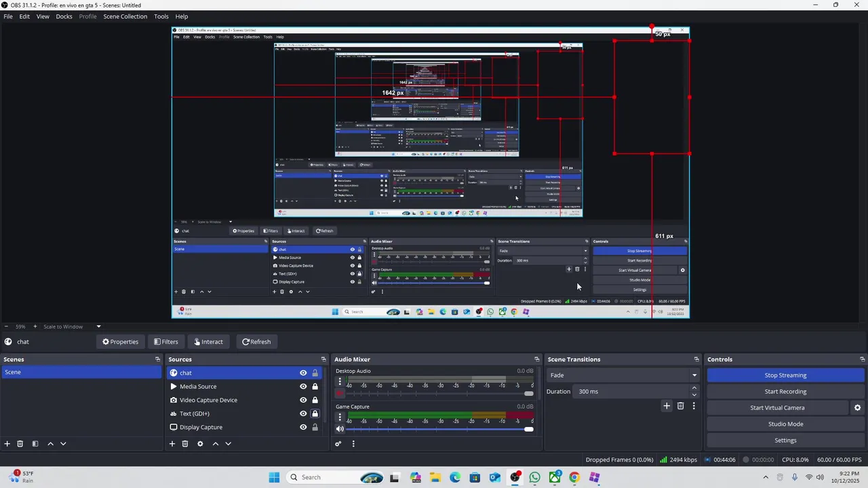Open Game Capture three-dot options
The width and height of the screenshot is (868, 488).
click(x=340, y=418)
